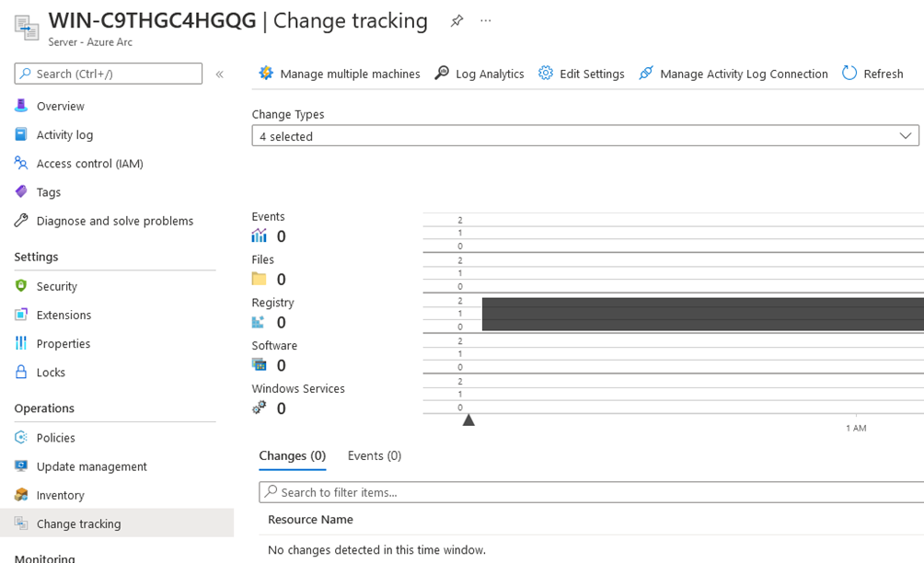
Task: Click the Change Types dropdown chevron
Action: (906, 136)
